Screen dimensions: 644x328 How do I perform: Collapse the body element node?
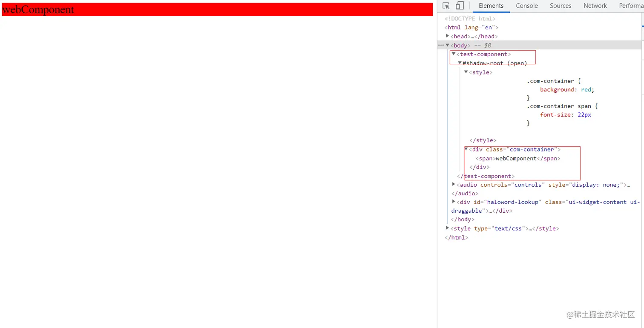[x=447, y=45]
